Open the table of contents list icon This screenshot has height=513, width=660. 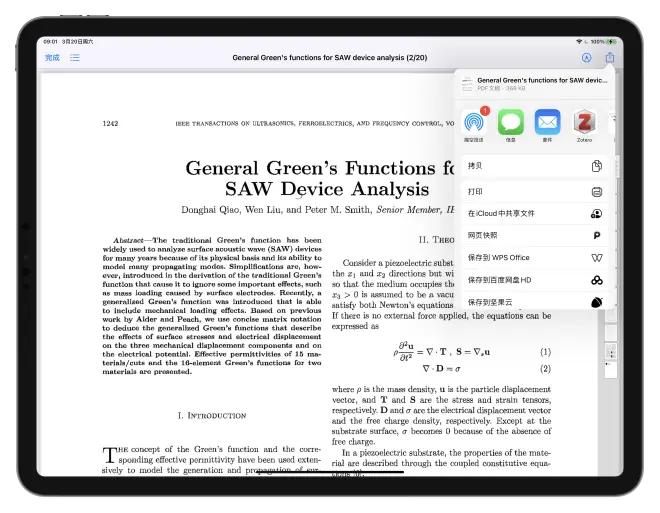click(75, 58)
